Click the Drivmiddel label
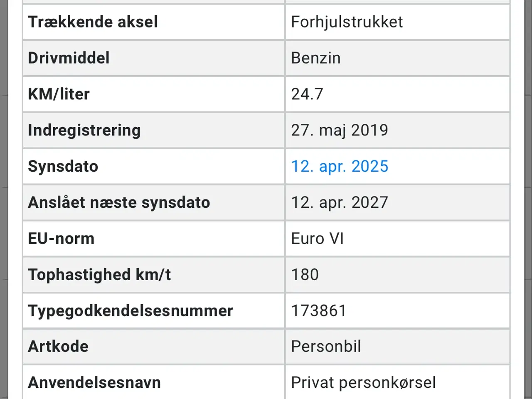 click(x=69, y=58)
